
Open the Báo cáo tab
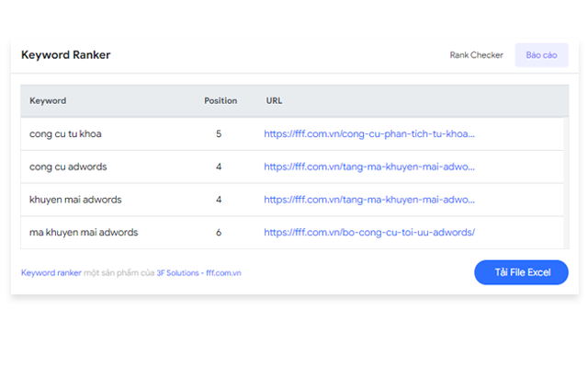541,55
